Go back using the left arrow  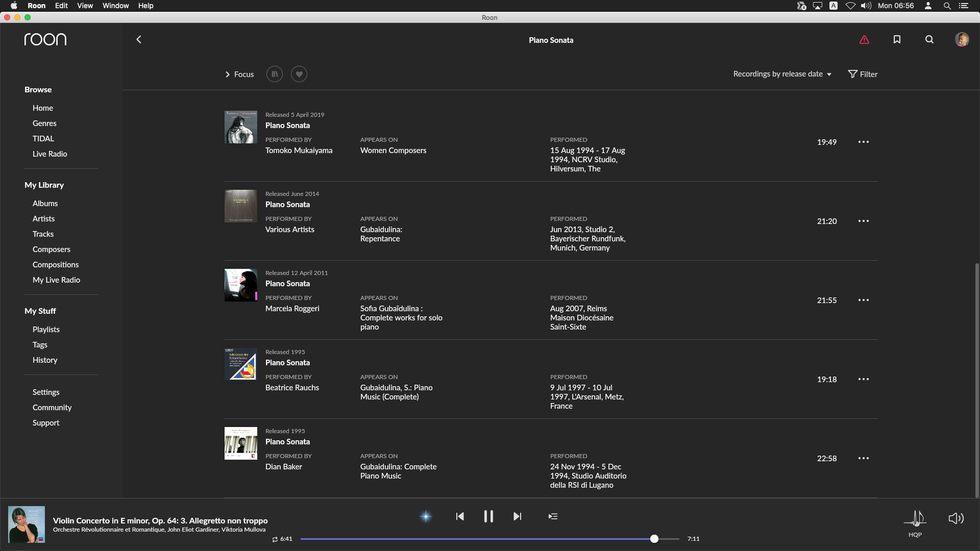(139, 40)
